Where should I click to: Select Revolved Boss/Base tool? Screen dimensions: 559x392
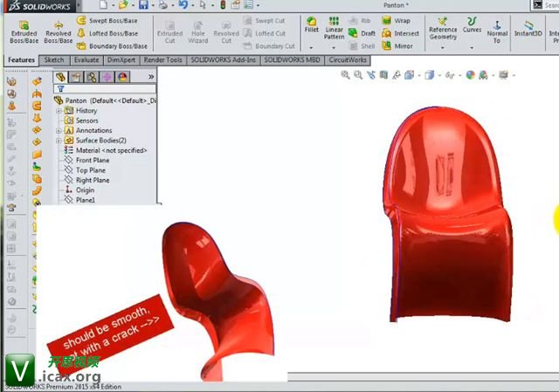click(x=59, y=32)
